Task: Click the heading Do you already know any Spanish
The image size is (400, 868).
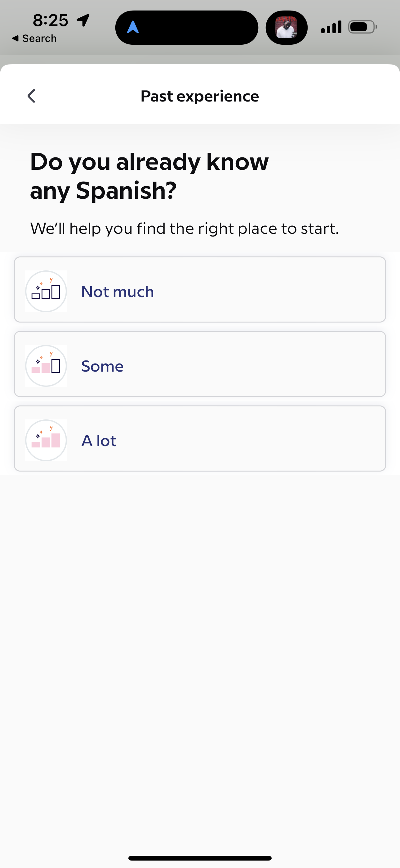Action: pyautogui.click(x=149, y=175)
